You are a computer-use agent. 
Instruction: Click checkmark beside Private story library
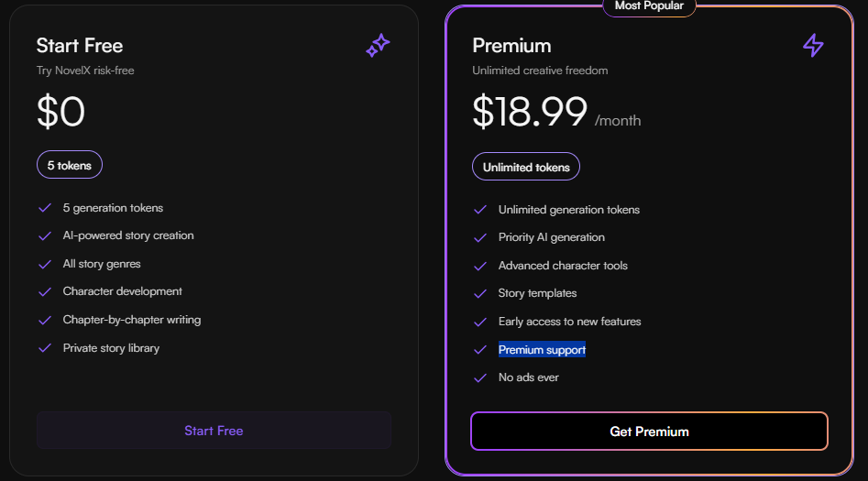pyautogui.click(x=45, y=347)
